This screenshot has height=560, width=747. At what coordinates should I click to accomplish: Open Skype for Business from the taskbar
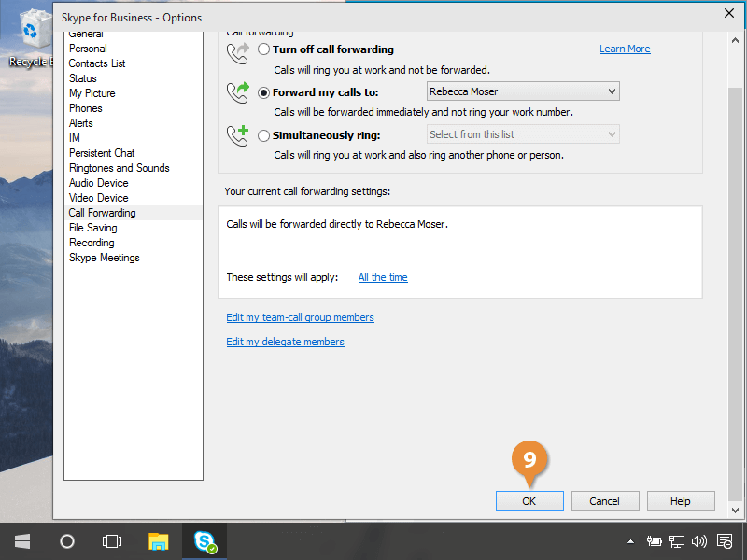coord(204,541)
